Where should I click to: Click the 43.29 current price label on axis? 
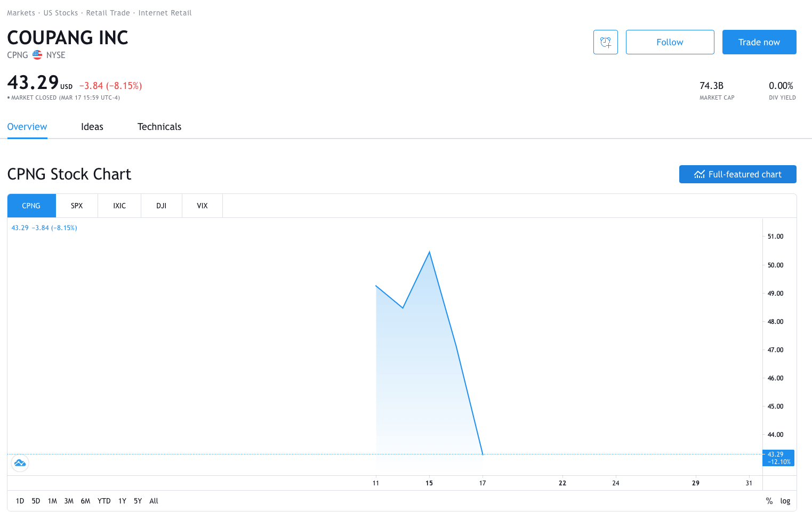[778, 458]
